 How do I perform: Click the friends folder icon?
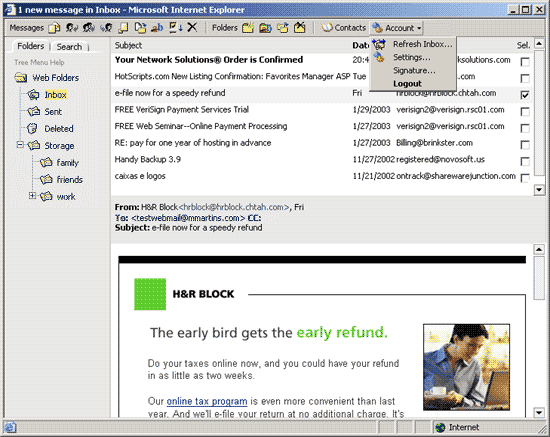[x=46, y=179]
